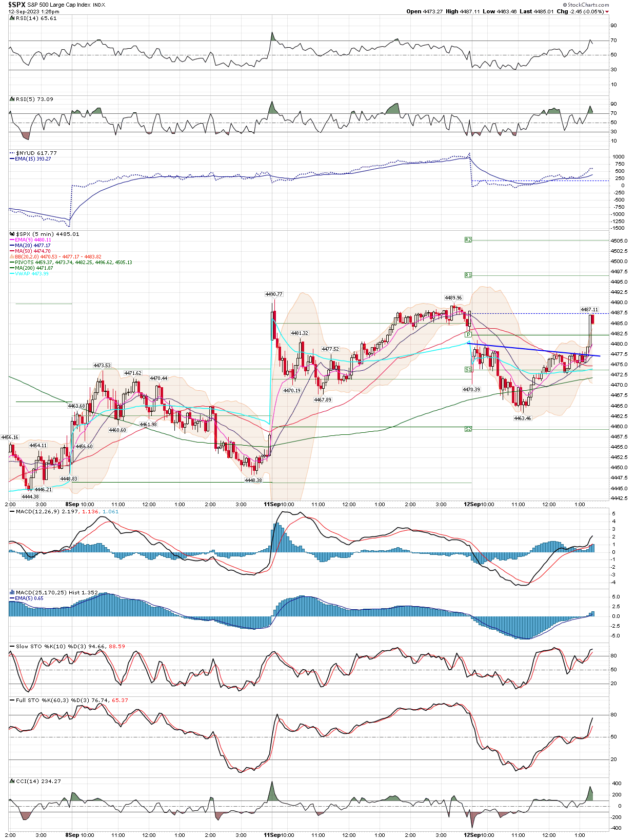Click the 4490.77 price high annotation
636x840 pixels.
(274, 294)
